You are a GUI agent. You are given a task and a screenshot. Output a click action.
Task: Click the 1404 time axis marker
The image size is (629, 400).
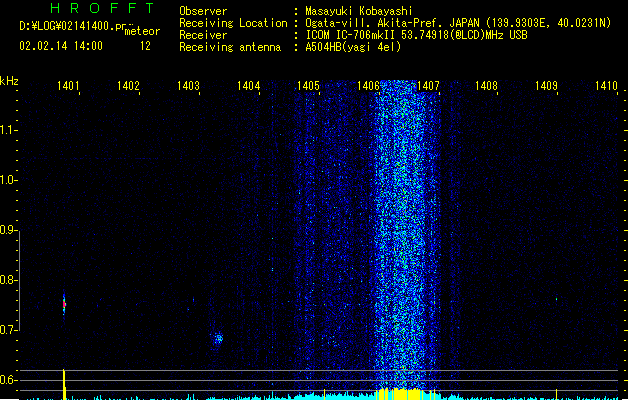[248, 86]
